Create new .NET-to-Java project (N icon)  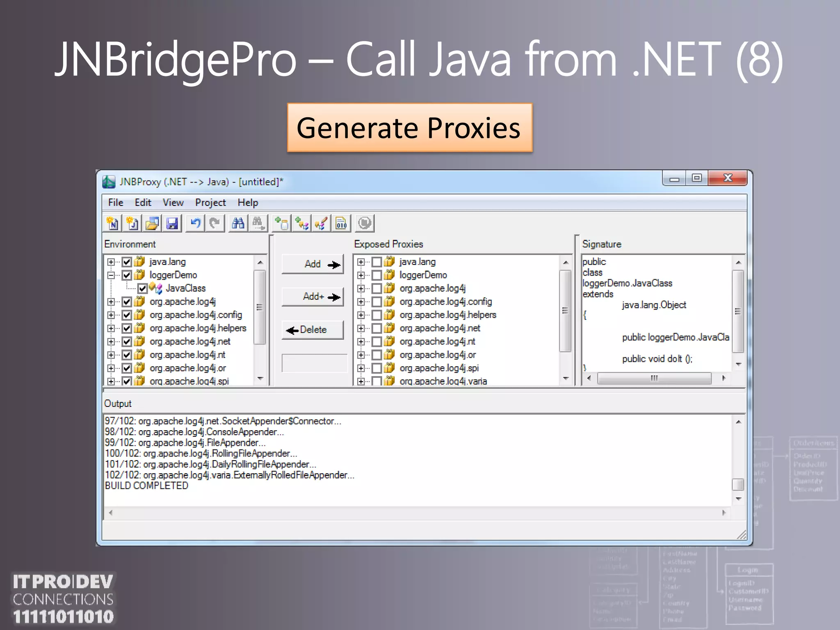click(x=112, y=223)
